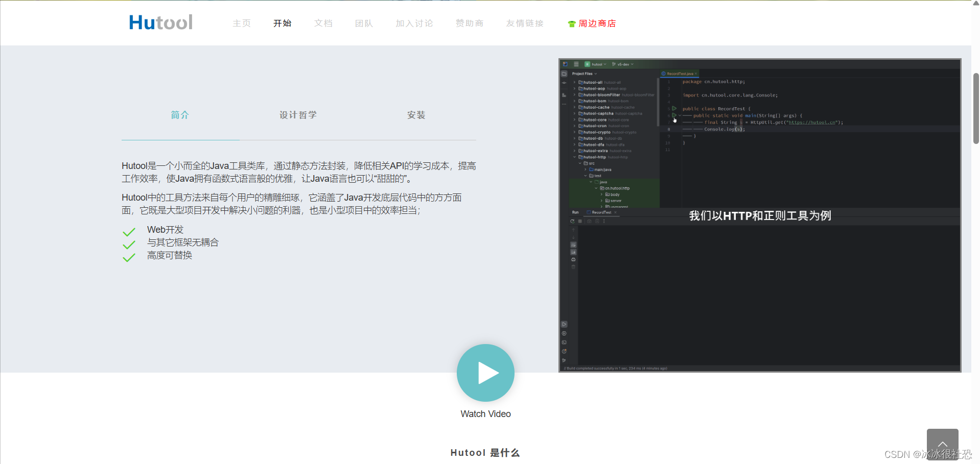Image resolution: width=980 pixels, height=464 pixels.
Task: Select the Project folder icon in the IDE sidebar
Action: (564, 74)
